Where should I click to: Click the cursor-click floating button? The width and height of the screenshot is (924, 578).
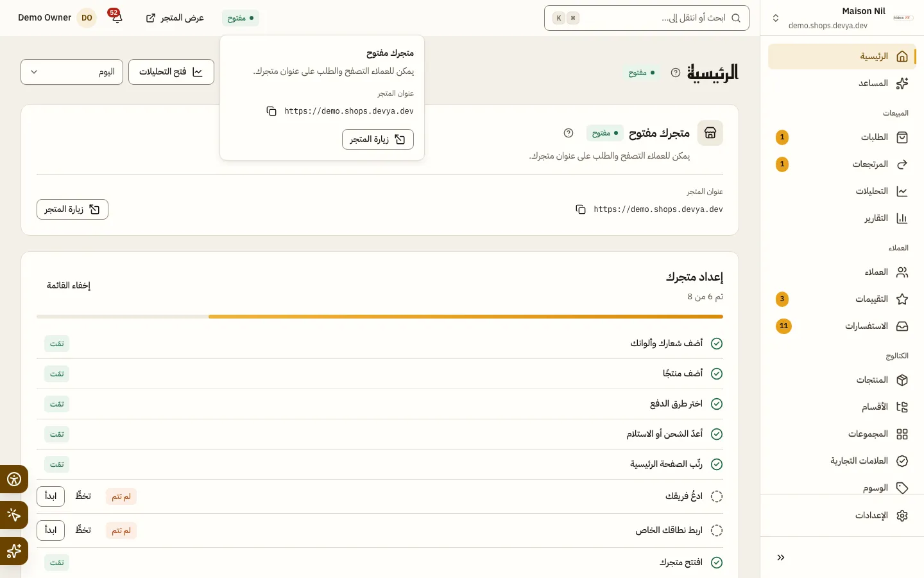14,515
